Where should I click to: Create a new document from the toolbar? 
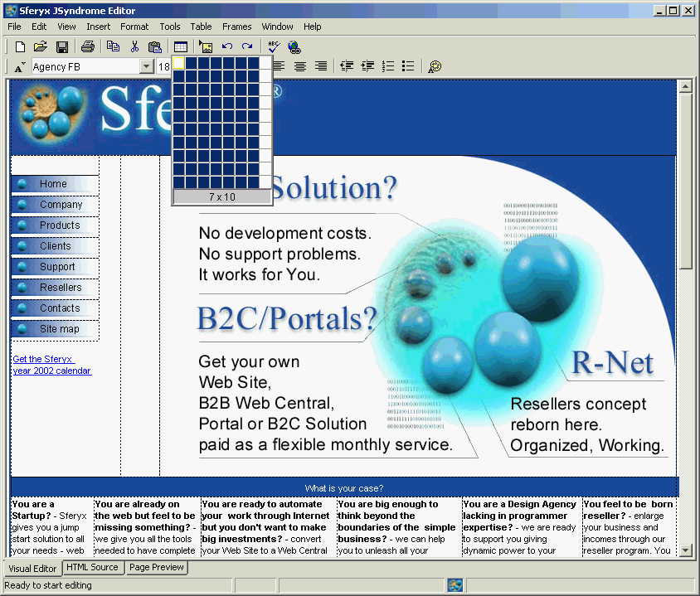tap(20, 47)
